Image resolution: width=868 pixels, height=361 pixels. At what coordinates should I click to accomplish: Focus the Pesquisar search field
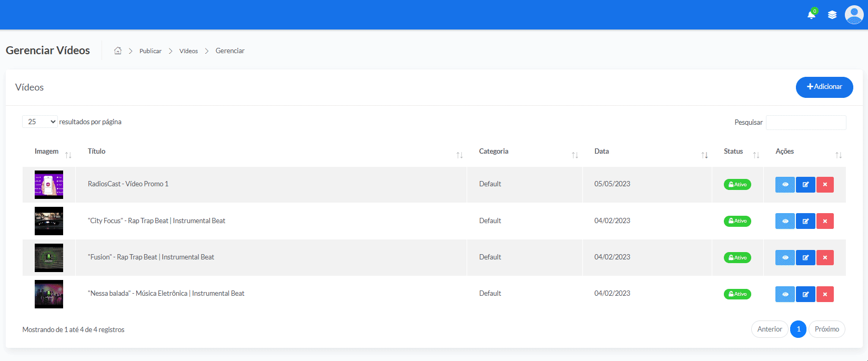click(x=806, y=122)
